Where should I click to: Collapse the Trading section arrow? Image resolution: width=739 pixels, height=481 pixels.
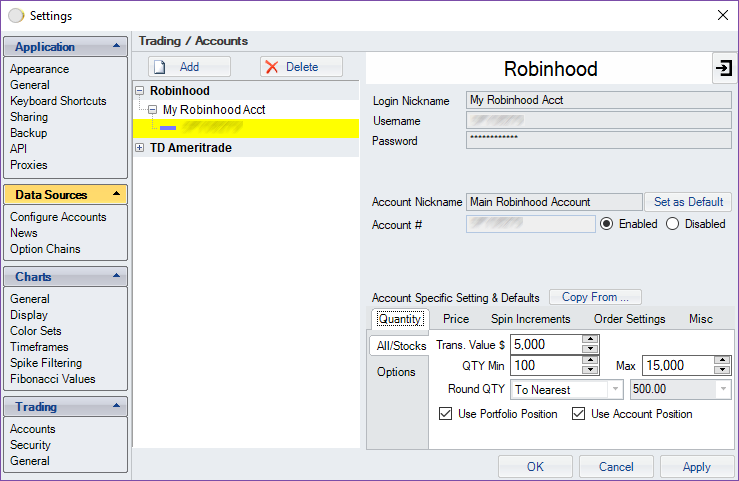coord(117,407)
